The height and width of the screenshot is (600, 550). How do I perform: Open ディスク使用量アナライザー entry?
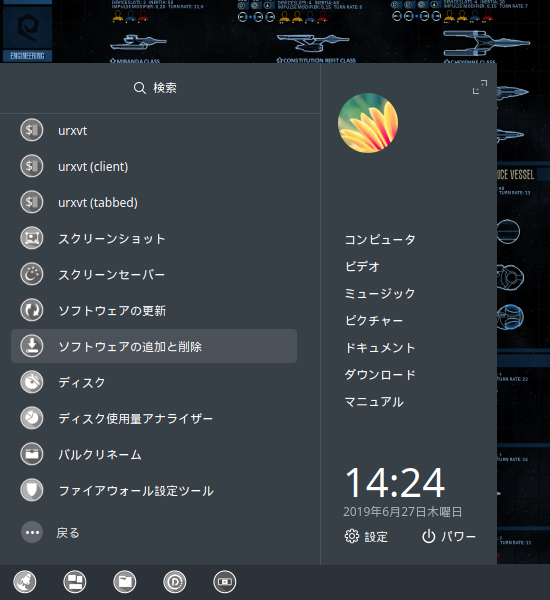pos(154,418)
